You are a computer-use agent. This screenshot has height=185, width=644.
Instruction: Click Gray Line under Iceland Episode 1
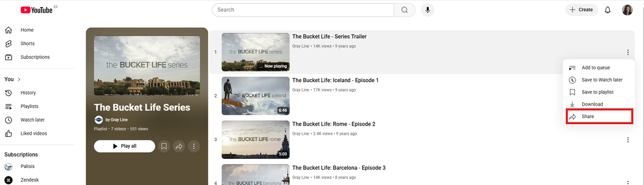click(x=301, y=90)
